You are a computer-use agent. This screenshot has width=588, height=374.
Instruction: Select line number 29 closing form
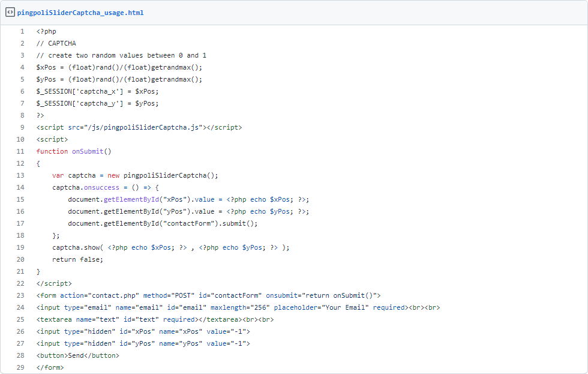pyautogui.click(x=20, y=367)
